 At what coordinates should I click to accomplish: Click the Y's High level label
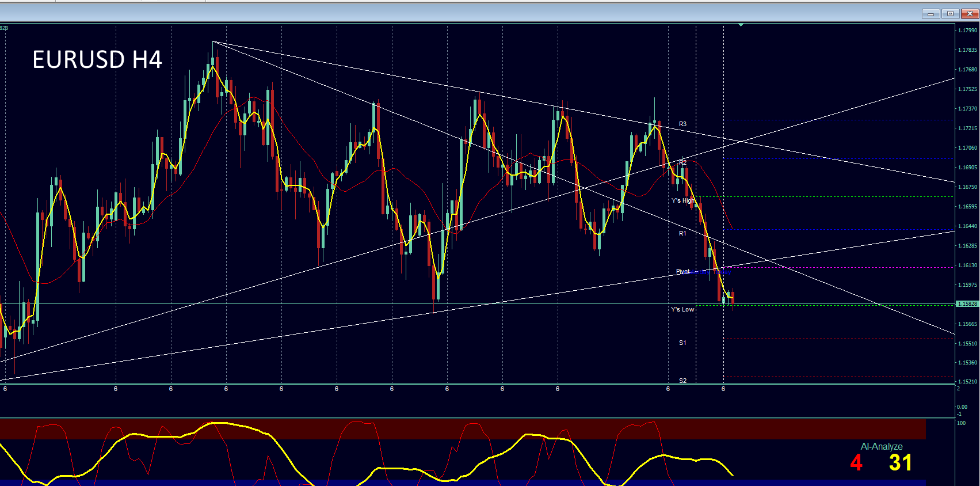pyautogui.click(x=684, y=200)
